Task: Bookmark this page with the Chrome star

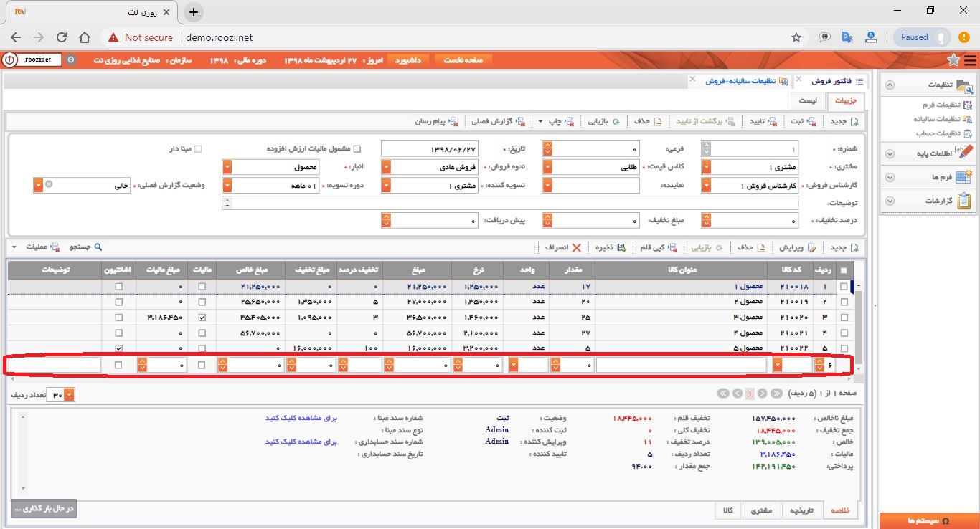Action: click(796, 37)
